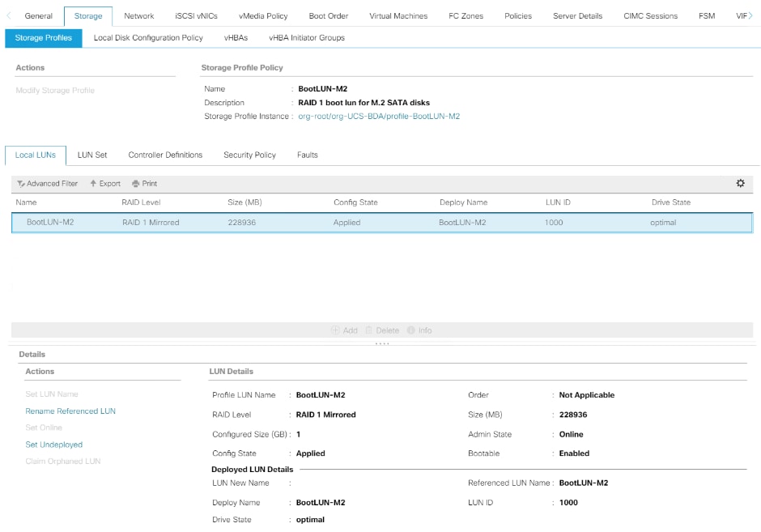Open the Boot Order tab
This screenshot has width=761, height=532.
(x=328, y=15)
